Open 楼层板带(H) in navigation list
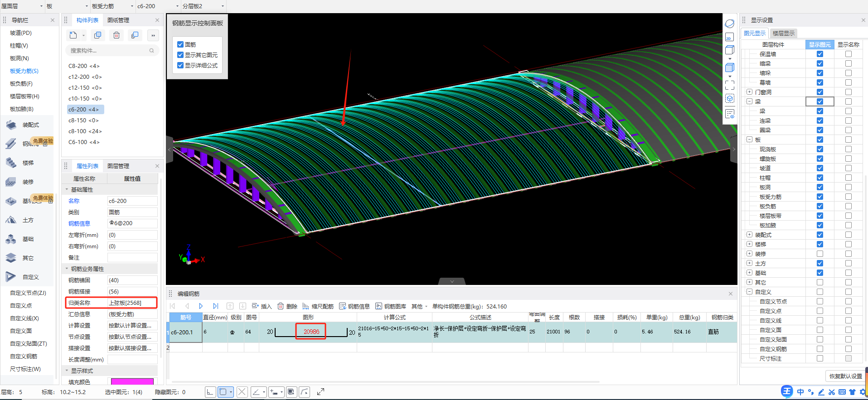868x400 pixels. point(24,96)
